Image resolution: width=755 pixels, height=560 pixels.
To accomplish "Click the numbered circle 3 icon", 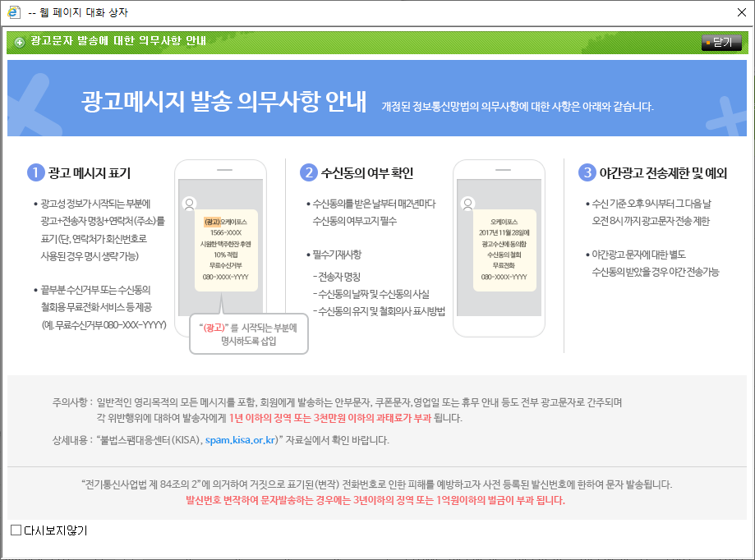I will pos(587,172).
